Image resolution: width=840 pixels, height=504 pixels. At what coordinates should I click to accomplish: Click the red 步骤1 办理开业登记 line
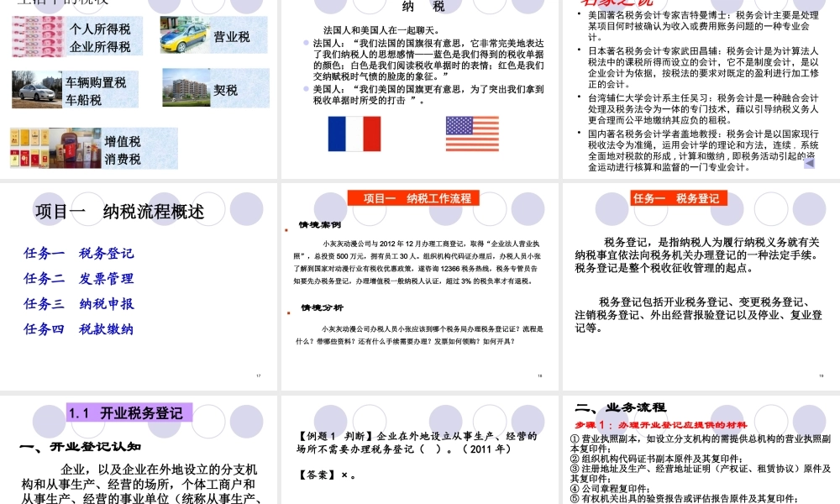click(x=660, y=425)
